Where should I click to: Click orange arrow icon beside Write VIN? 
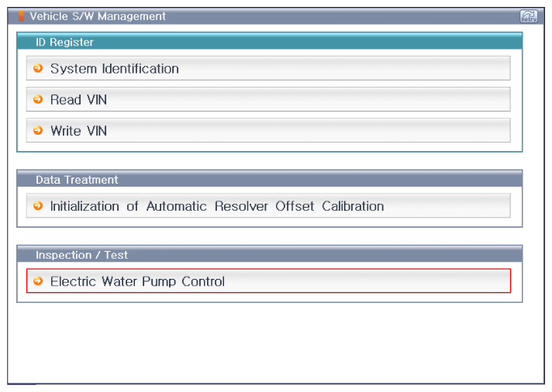pos(38,131)
